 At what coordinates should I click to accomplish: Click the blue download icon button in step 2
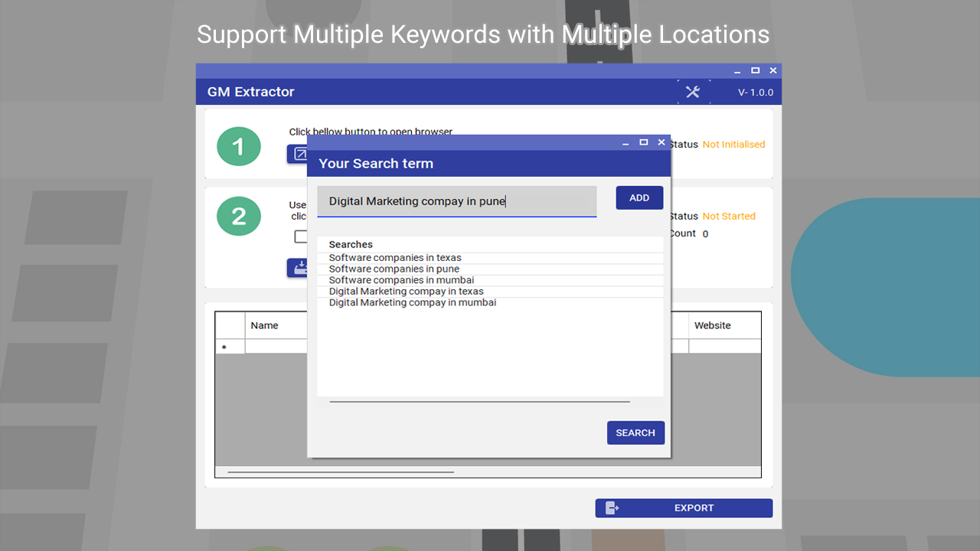click(x=299, y=268)
